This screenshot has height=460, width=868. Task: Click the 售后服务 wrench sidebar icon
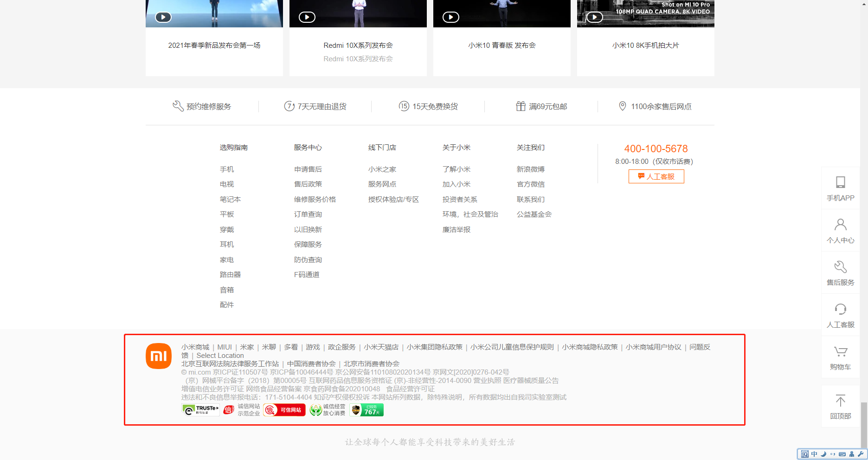[840, 272]
